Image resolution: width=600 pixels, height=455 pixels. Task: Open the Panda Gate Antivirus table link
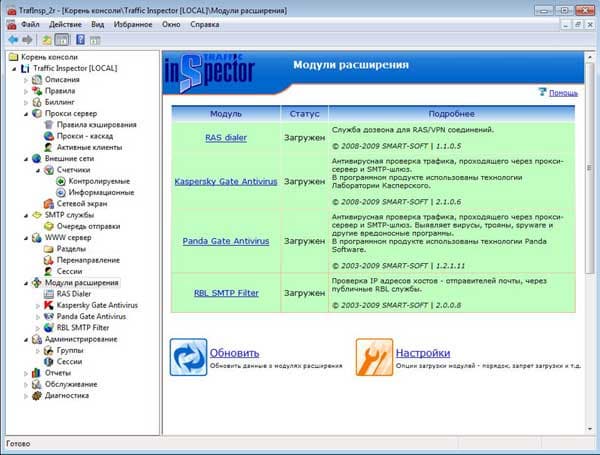point(226,241)
